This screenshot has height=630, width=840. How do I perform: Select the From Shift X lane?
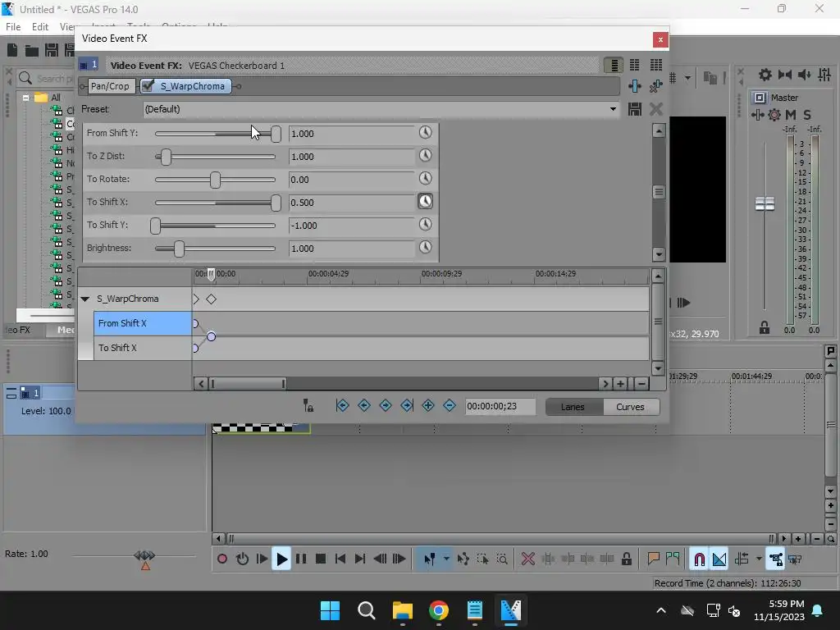click(143, 323)
